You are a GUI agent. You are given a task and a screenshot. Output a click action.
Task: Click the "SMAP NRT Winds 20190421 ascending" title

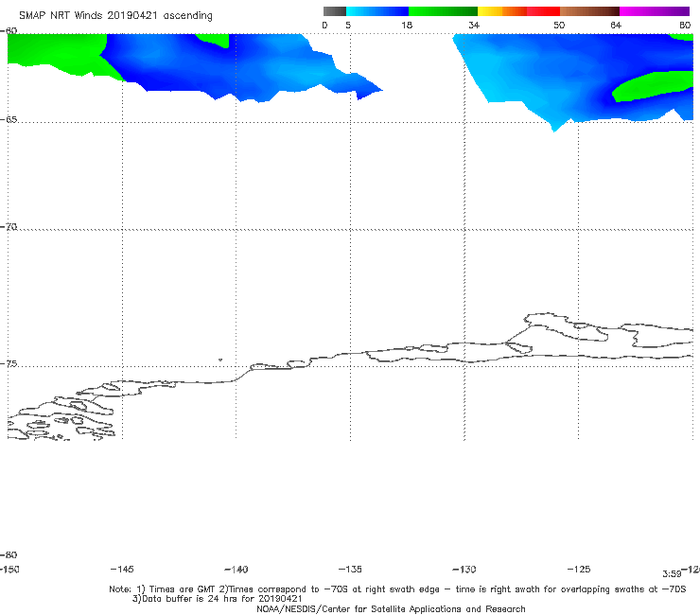(115, 16)
